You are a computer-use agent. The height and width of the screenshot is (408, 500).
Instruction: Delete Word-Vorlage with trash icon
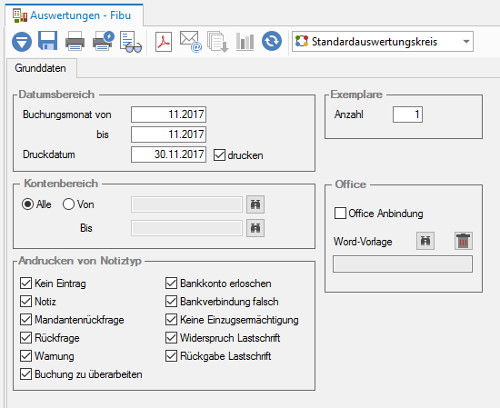click(x=463, y=241)
